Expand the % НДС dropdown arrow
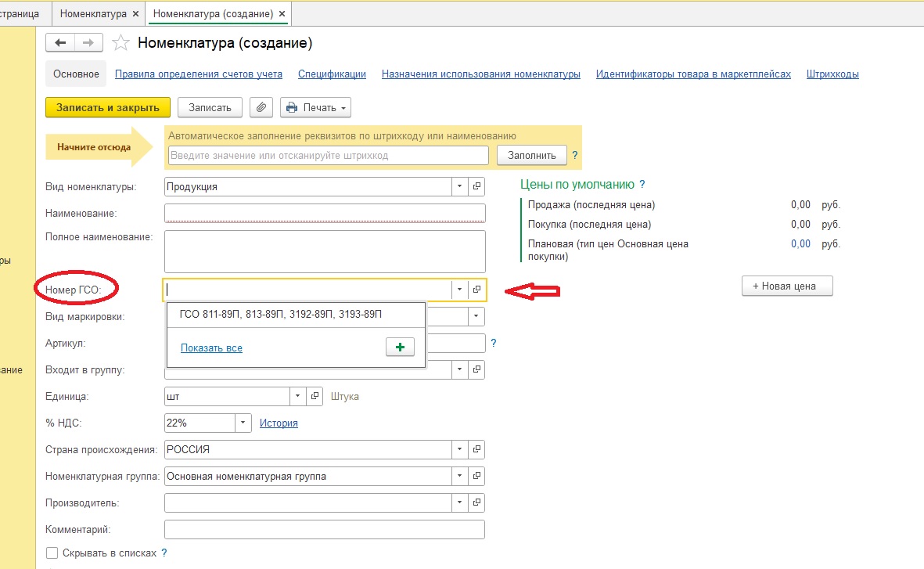924x569 pixels. (x=243, y=423)
